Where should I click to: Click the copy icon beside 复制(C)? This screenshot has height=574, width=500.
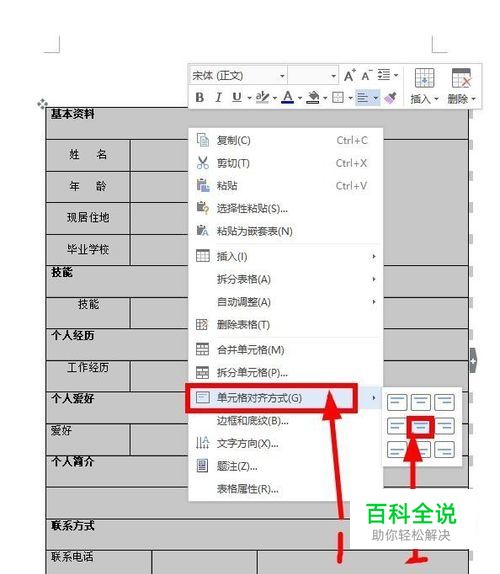pos(203,140)
